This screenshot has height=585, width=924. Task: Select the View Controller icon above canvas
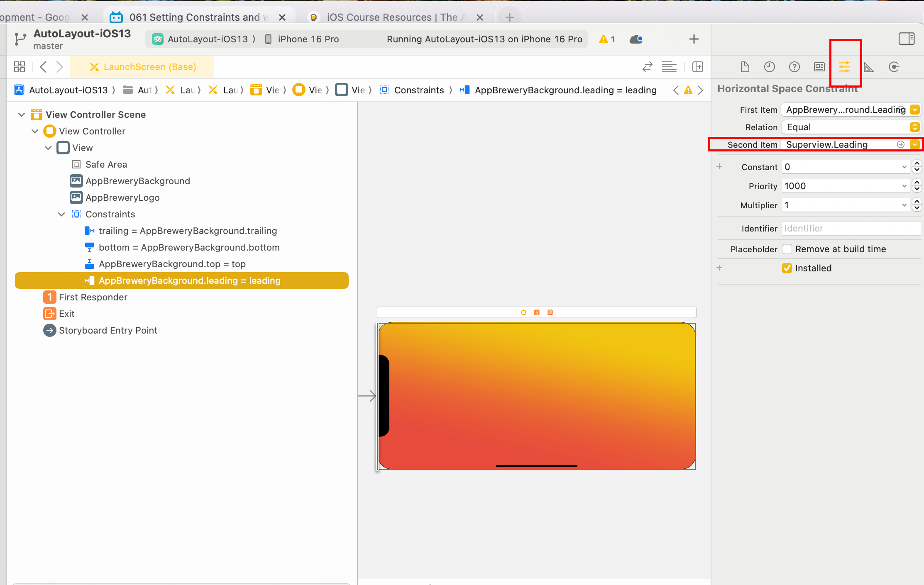[x=523, y=312]
